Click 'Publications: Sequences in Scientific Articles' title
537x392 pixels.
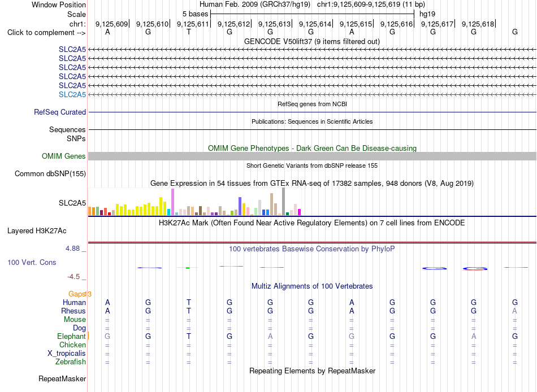click(312, 121)
